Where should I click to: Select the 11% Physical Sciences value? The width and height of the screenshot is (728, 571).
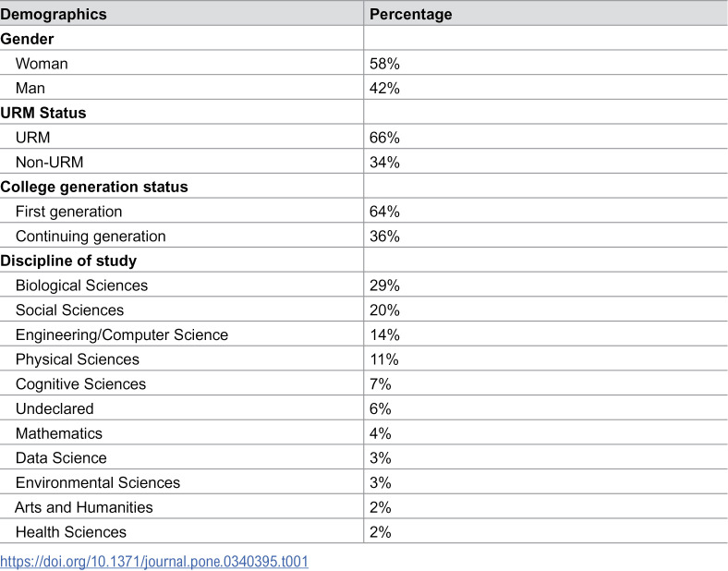click(384, 359)
